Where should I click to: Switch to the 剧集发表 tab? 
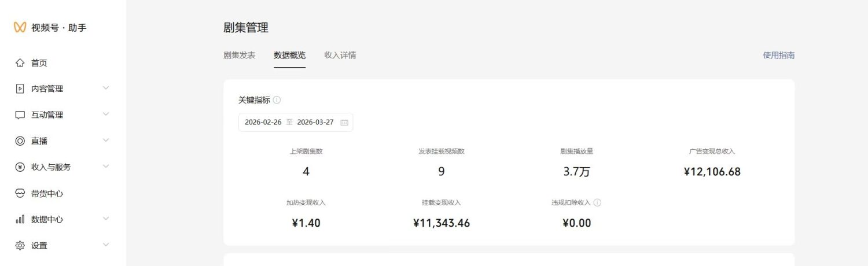point(239,56)
